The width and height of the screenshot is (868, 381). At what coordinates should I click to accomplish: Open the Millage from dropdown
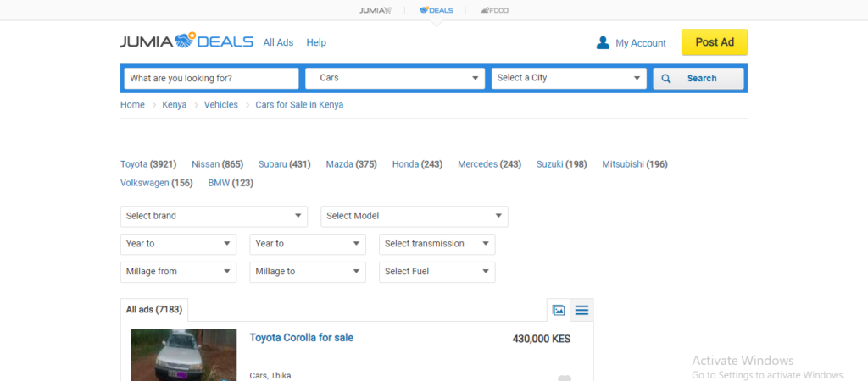(178, 272)
